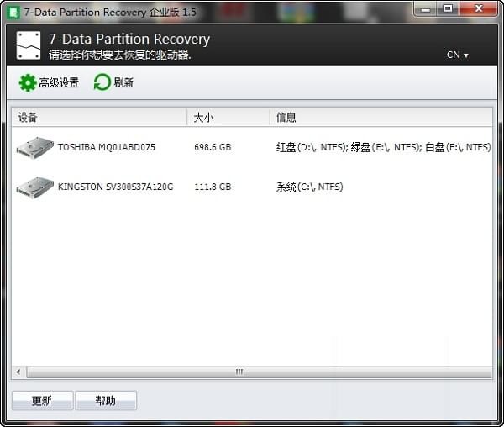Sort by the 设备 column header

pyautogui.click(x=99, y=118)
